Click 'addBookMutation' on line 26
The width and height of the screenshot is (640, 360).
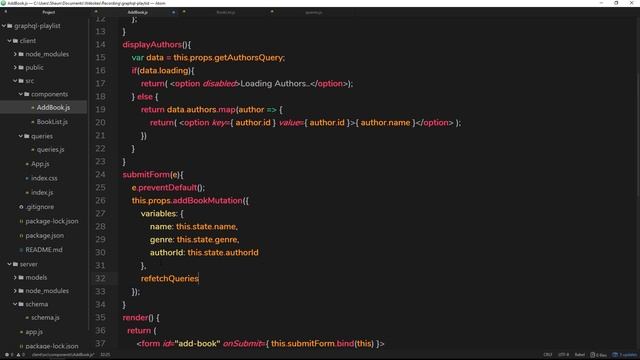pos(207,200)
